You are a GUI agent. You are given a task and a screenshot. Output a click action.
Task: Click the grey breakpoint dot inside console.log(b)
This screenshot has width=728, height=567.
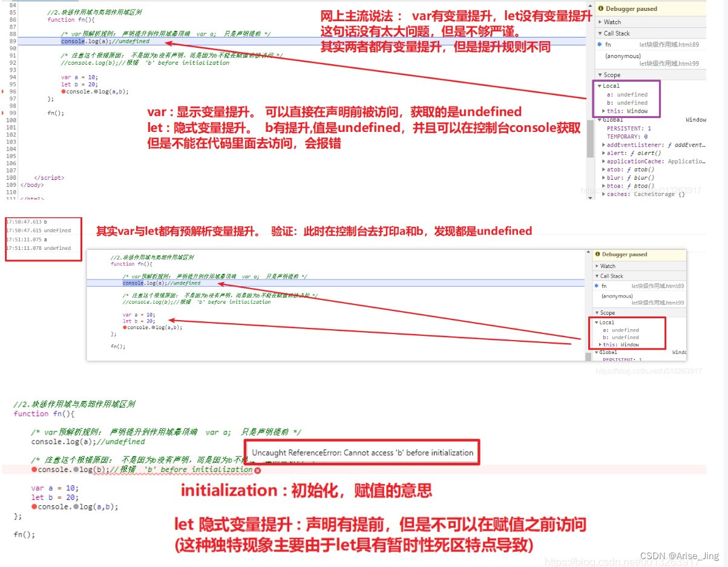[x=76, y=470]
